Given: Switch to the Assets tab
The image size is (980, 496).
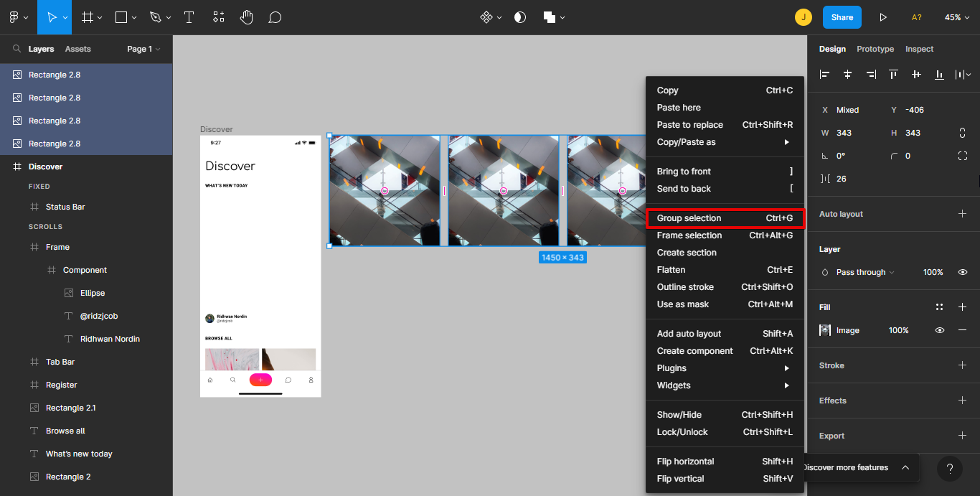Looking at the screenshot, I should (77, 49).
